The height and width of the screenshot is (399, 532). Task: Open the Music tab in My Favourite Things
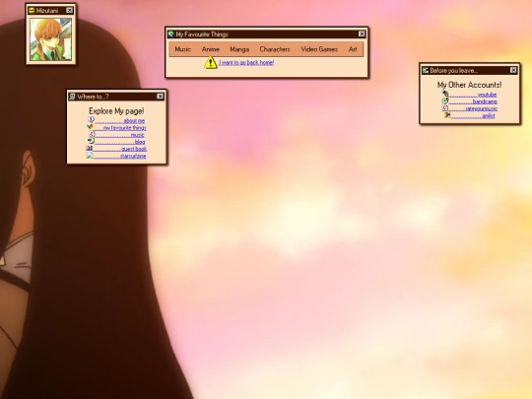click(183, 49)
